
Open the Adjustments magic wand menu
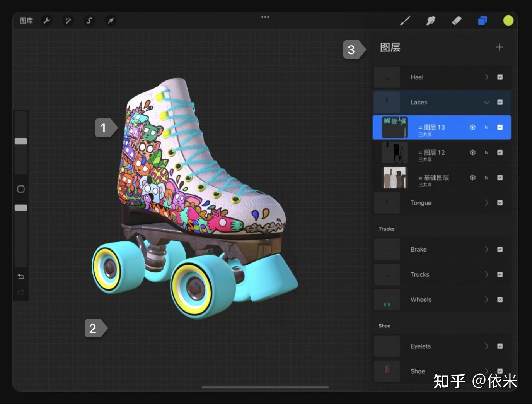[x=68, y=21]
